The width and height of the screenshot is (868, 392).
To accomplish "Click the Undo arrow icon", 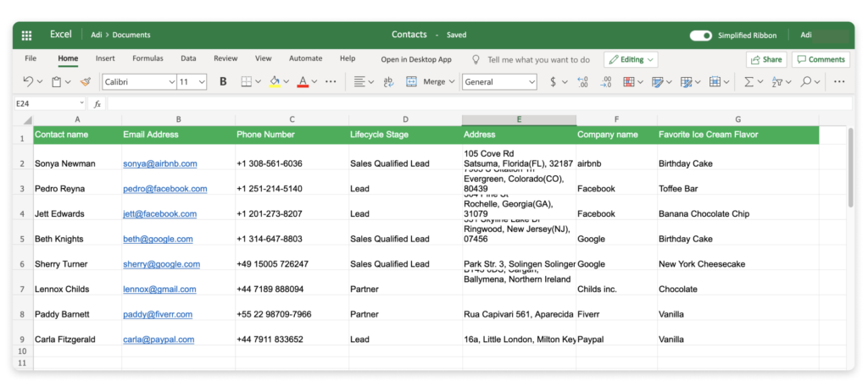I will pos(28,82).
